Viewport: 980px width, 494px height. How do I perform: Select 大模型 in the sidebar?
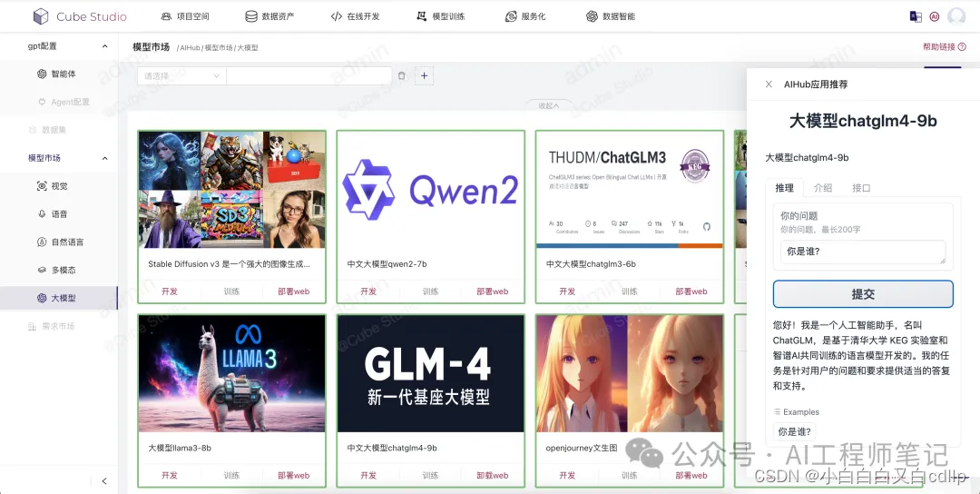click(59, 298)
